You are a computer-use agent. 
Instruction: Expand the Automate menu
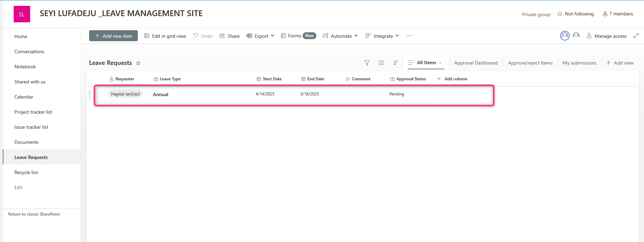point(340,36)
